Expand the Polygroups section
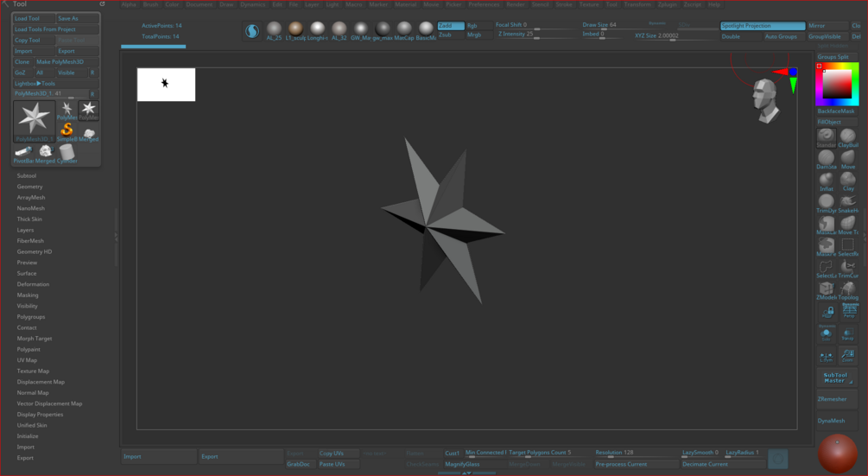The image size is (868, 476). point(31,316)
